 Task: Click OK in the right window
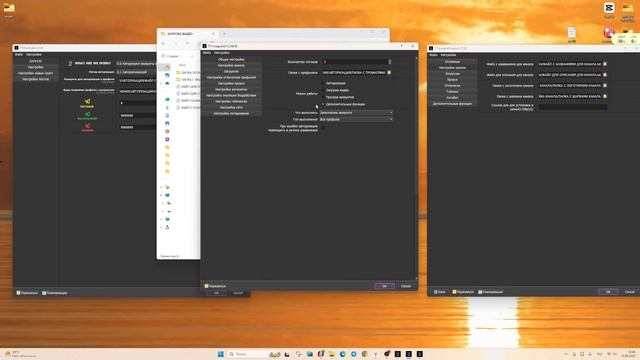(608, 292)
